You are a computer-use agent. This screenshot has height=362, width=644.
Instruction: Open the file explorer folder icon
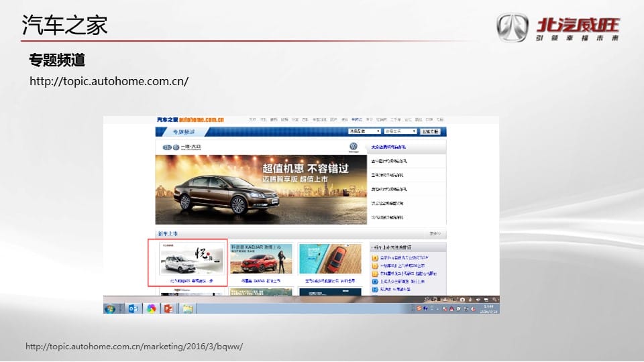click(188, 308)
